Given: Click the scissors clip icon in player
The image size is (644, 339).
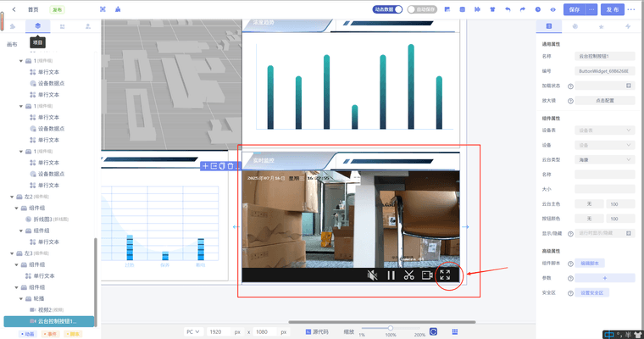Looking at the screenshot, I should click(x=408, y=275).
